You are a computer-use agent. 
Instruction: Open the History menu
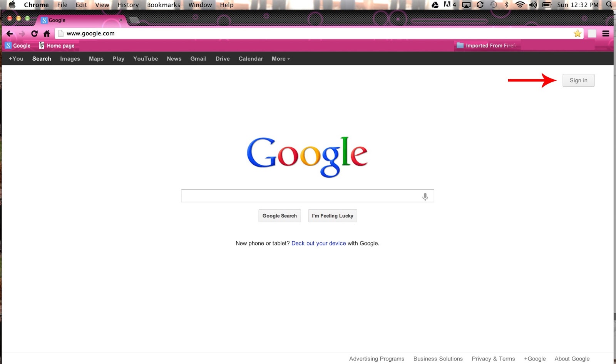pos(128,5)
